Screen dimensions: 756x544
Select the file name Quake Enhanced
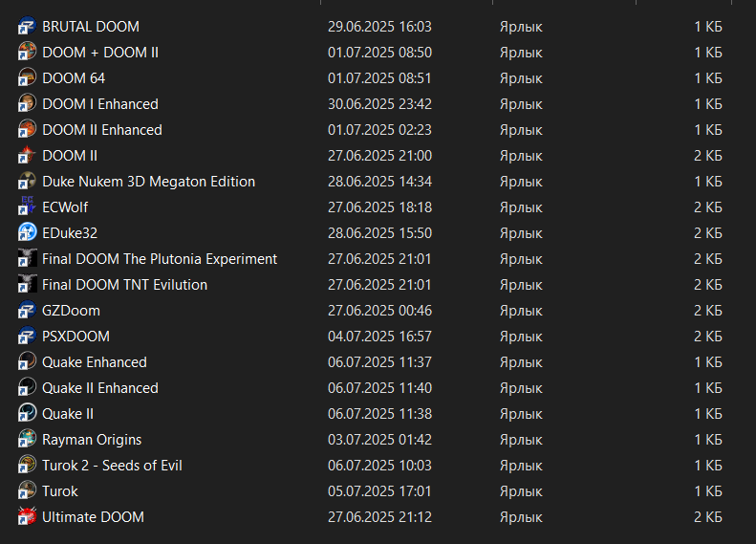pos(95,362)
